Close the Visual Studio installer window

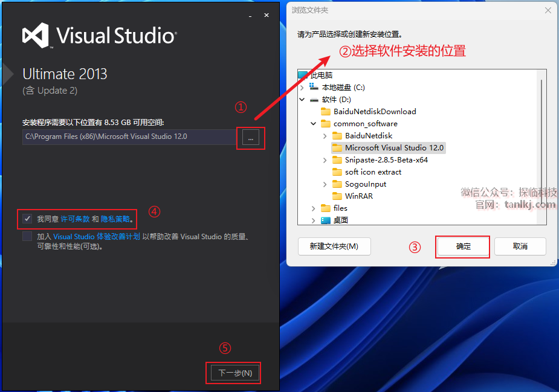267,15
